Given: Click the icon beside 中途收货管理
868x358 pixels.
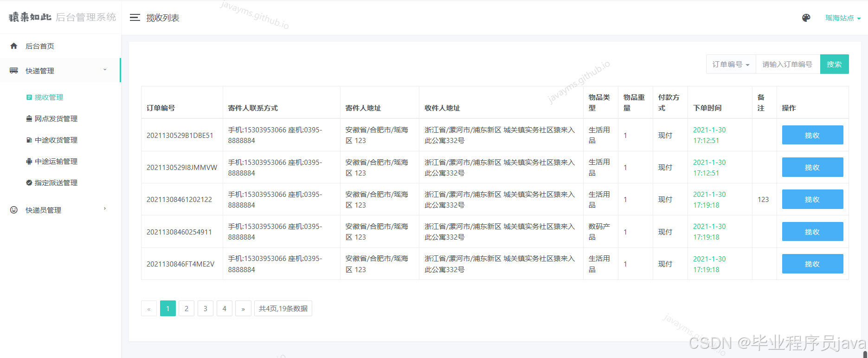Looking at the screenshot, I should (x=29, y=140).
